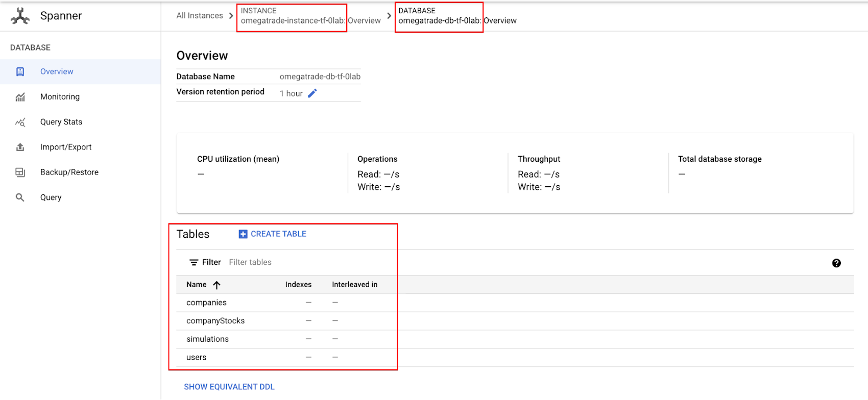This screenshot has height=400, width=868.
Task: Click the Query Stats graph icon
Action: tap(20, 122)
